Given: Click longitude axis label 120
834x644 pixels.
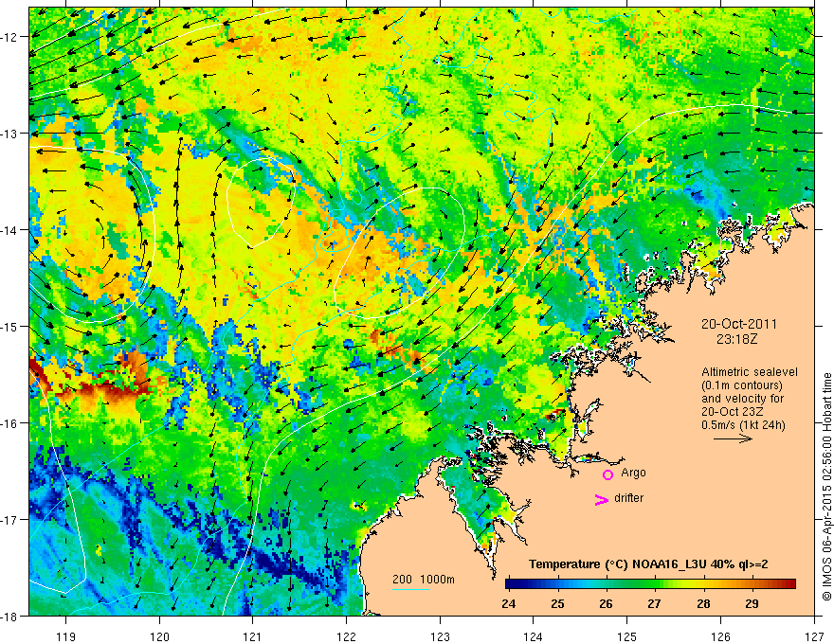Looking at the screenshot, I should click(159, 636).
